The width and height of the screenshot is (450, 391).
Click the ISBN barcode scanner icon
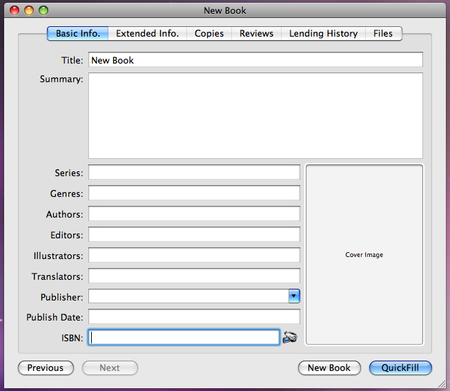click(x=290, y=337)
